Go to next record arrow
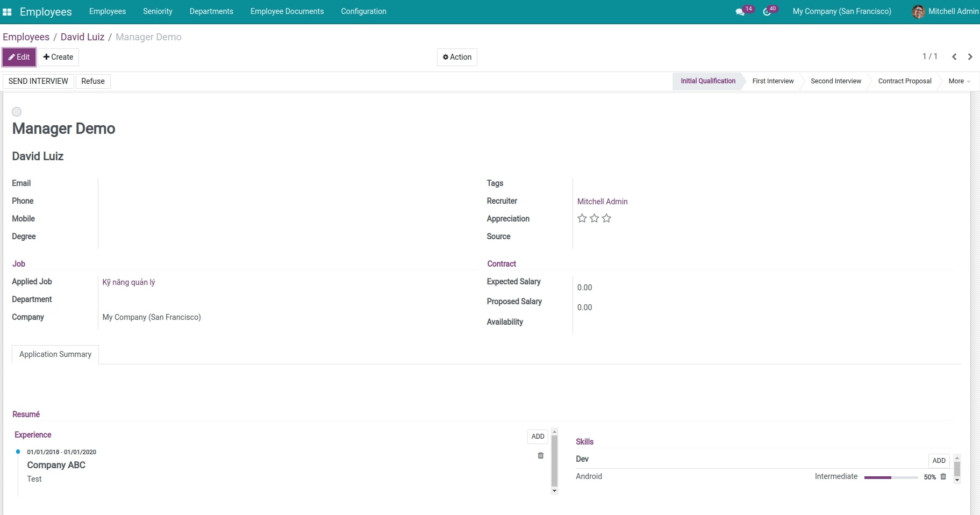Screen dimensions: 980x515 coord(970,57)
